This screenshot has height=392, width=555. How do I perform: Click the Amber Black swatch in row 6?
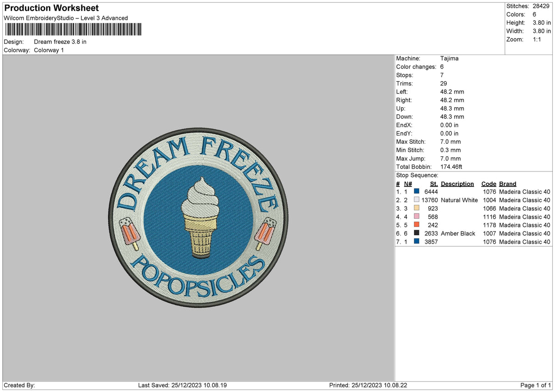click(x=417, y=233)
